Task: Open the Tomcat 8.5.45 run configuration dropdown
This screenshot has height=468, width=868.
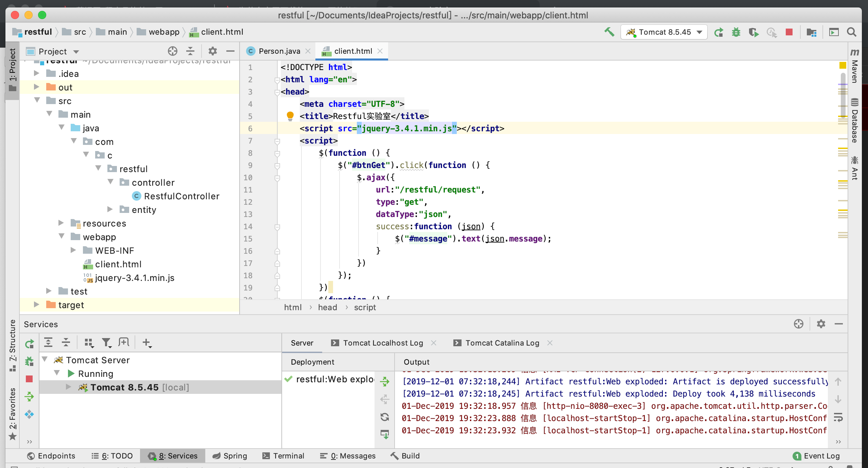Action: 664,32
